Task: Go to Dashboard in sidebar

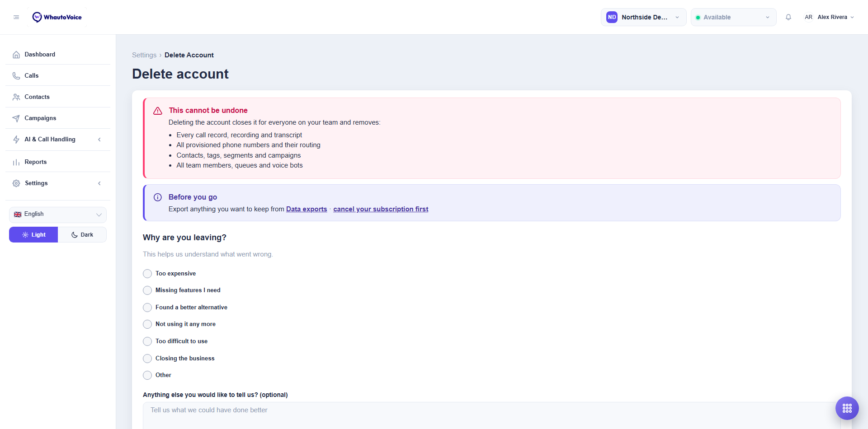Action: [x=58, y=54]
